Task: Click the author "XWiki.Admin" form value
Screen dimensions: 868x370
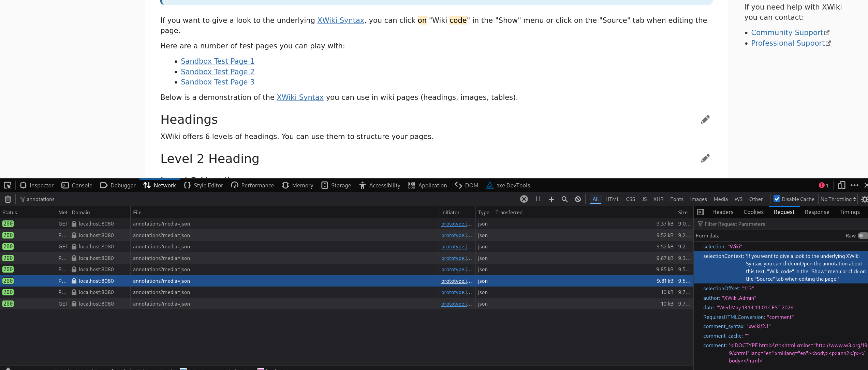Action: pos(739,298)
